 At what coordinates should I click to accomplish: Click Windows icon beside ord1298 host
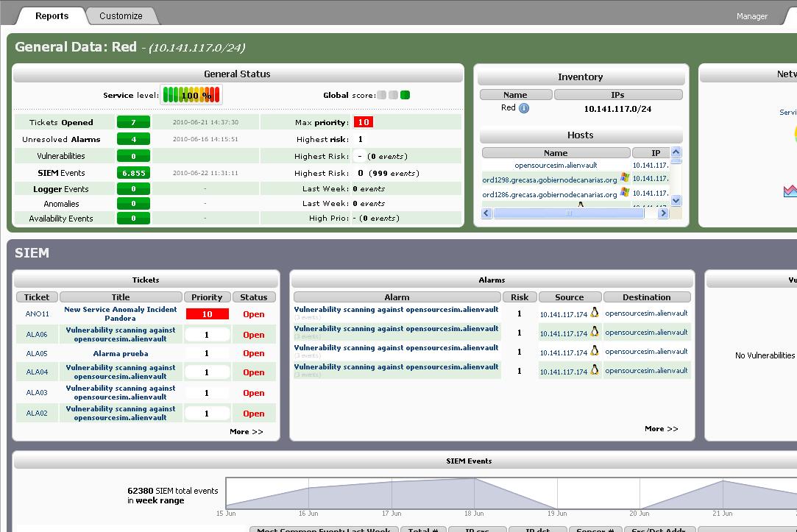click(x=625, y=178)
